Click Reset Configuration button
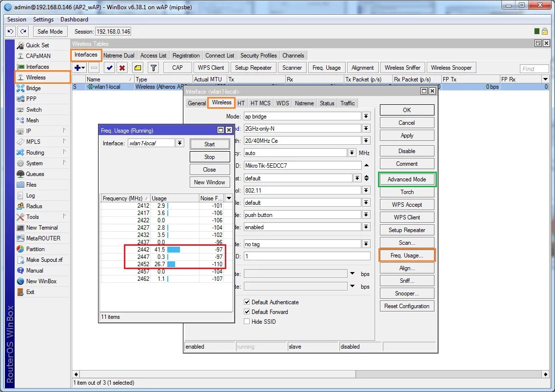Screen dimensions: 555x392 [x=407, y=306]
